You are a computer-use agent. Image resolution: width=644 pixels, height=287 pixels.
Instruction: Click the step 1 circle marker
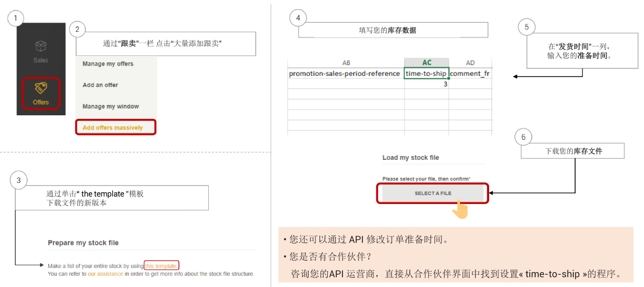point(16,19)
